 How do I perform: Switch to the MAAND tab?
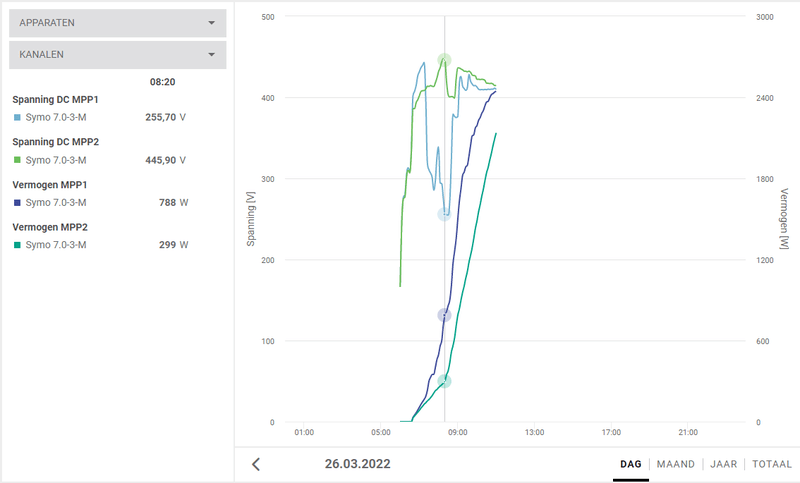676,464
